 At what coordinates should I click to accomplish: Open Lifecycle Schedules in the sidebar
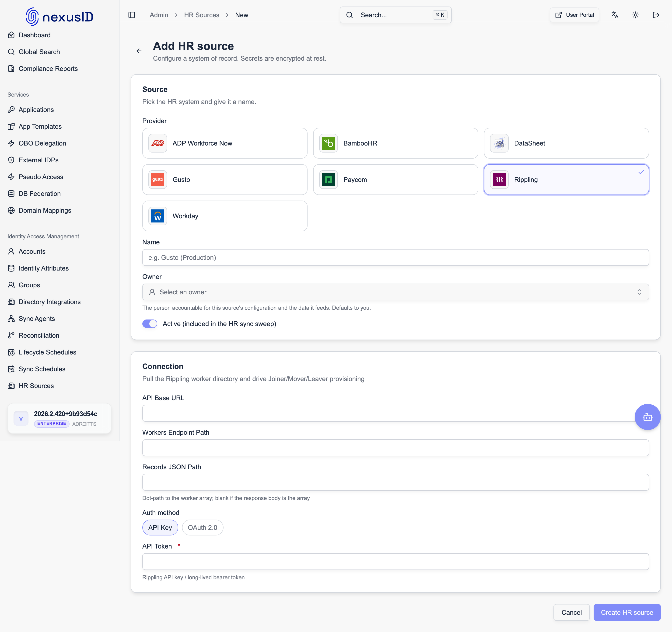tap(59, 352)
